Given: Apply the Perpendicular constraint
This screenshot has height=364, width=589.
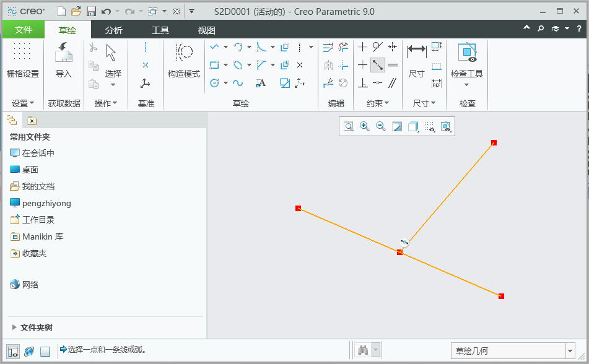Looking at the screenshot, I should click(x=362, y=83).
